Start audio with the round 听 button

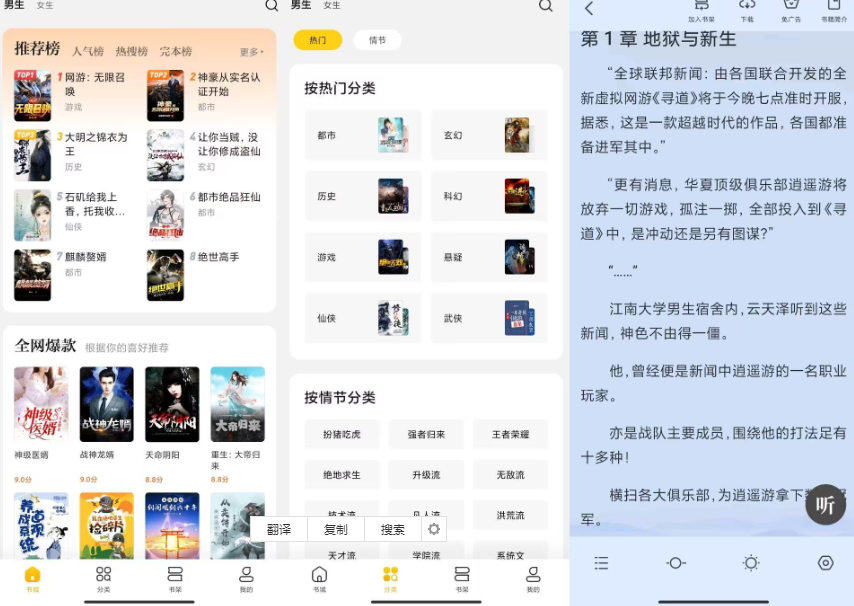pos(825,505)
